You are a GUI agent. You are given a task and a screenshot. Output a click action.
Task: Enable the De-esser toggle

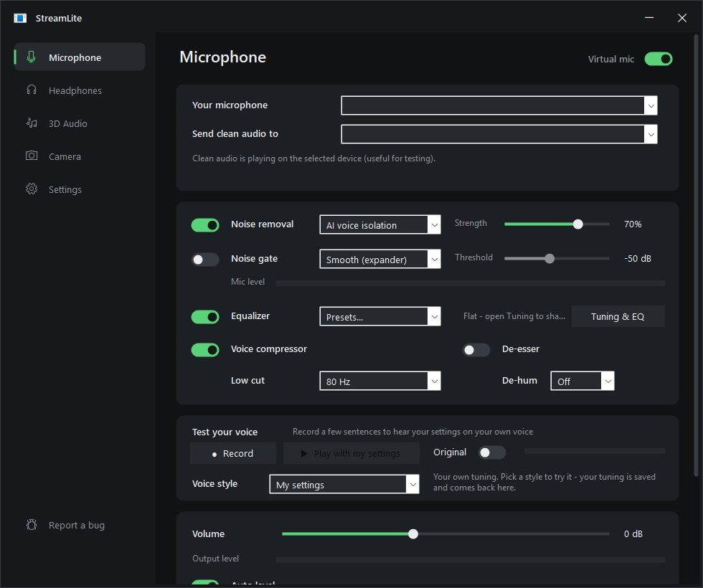click(476, 350)
